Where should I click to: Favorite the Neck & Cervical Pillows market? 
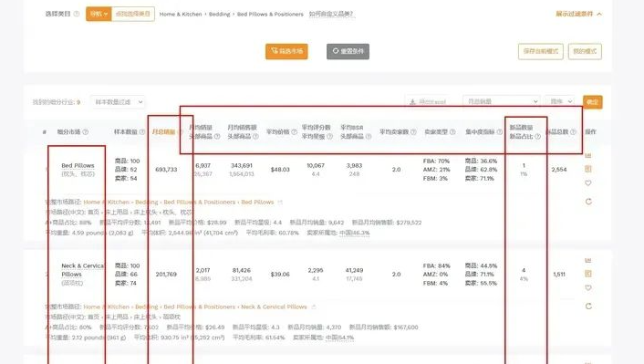[x=588, y=287]
